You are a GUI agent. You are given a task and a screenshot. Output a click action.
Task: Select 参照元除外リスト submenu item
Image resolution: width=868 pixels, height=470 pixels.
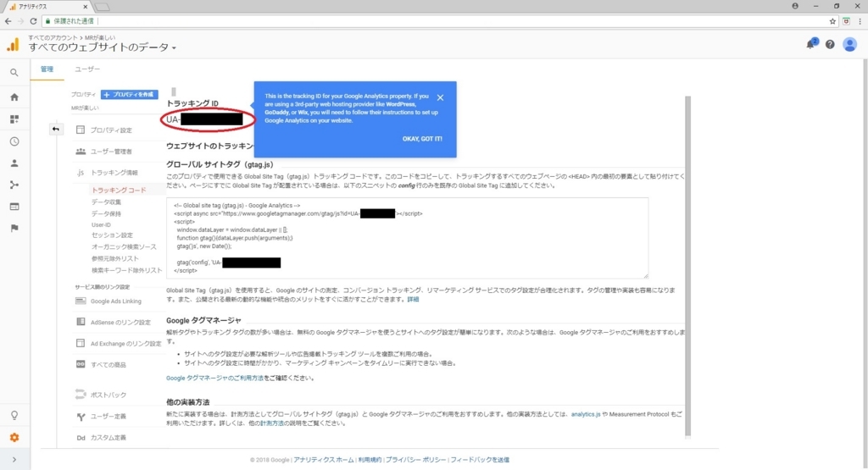[x=115, y=258]
